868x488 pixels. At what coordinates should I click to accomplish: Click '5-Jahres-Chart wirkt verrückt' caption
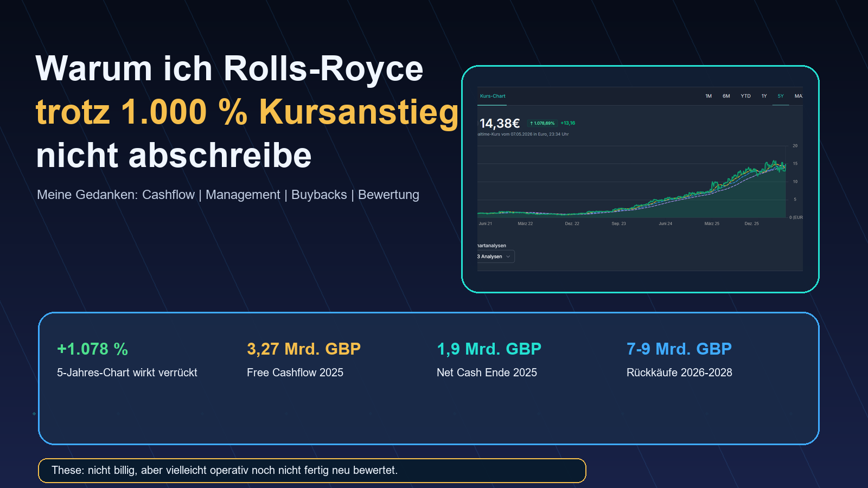(127, 373)
